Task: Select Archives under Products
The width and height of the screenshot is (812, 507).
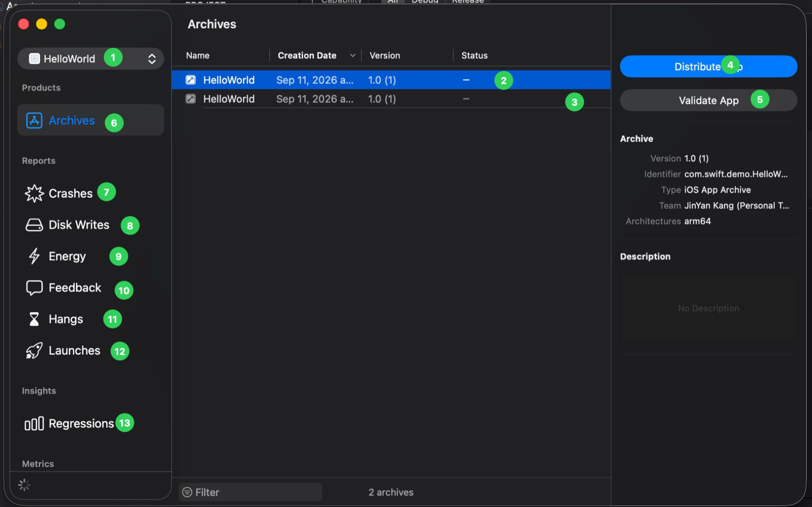Action: pos(90,120)
